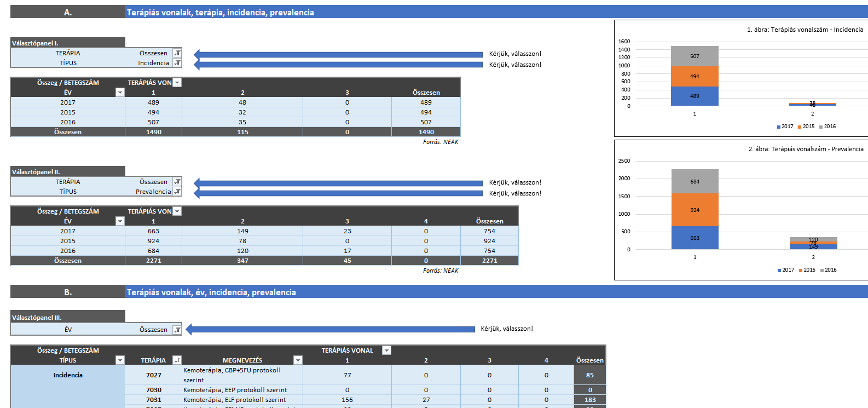The height and width of the screenshot is (408, 868).
Task: Select therapy code 7031 cell
Action: (153, 400)
